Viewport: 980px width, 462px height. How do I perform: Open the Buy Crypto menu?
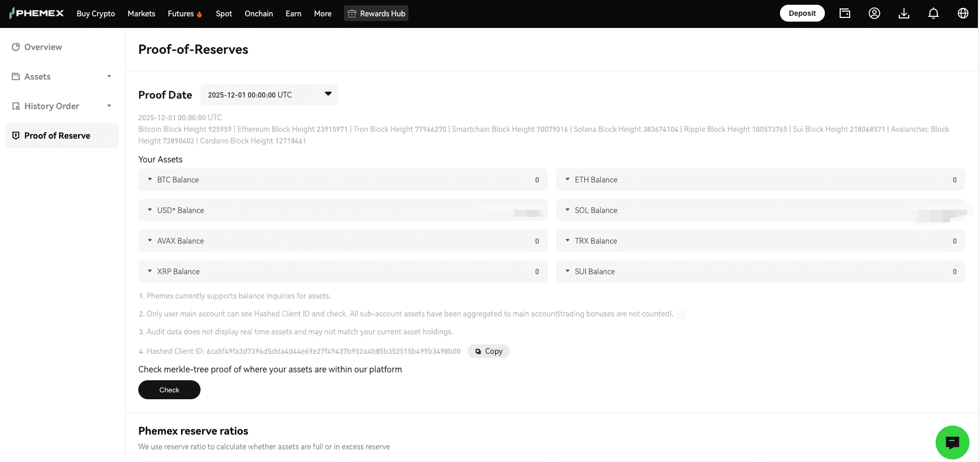96,14
